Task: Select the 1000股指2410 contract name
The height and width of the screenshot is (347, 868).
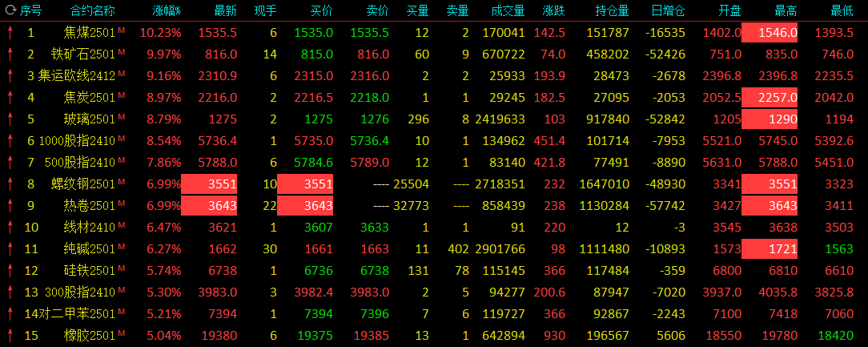Action: pos(77,141)
